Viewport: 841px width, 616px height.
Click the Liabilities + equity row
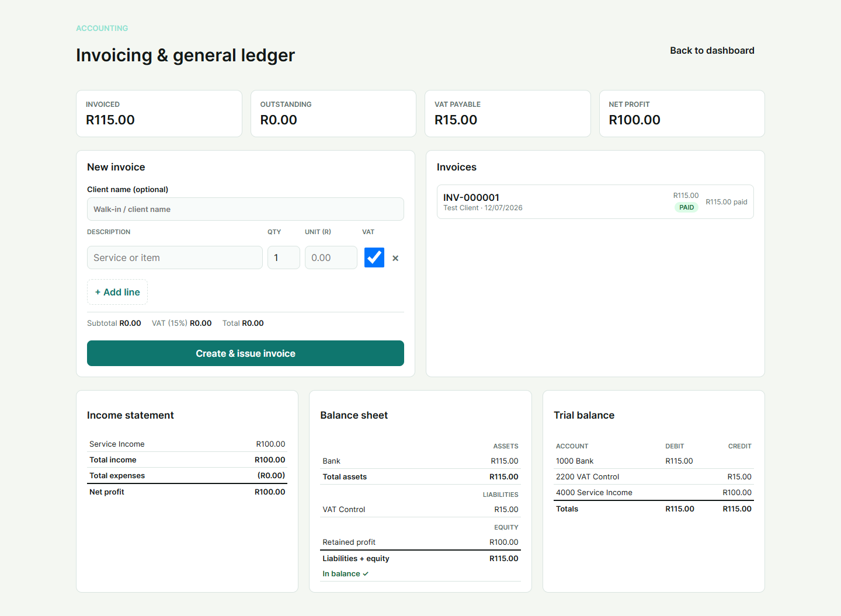[420, 559]
